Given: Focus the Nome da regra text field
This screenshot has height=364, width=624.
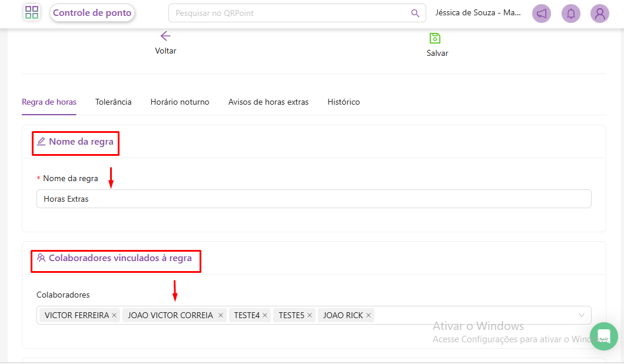Looking at the screenshot, I should pyautogui.click(x=313, y=199).
